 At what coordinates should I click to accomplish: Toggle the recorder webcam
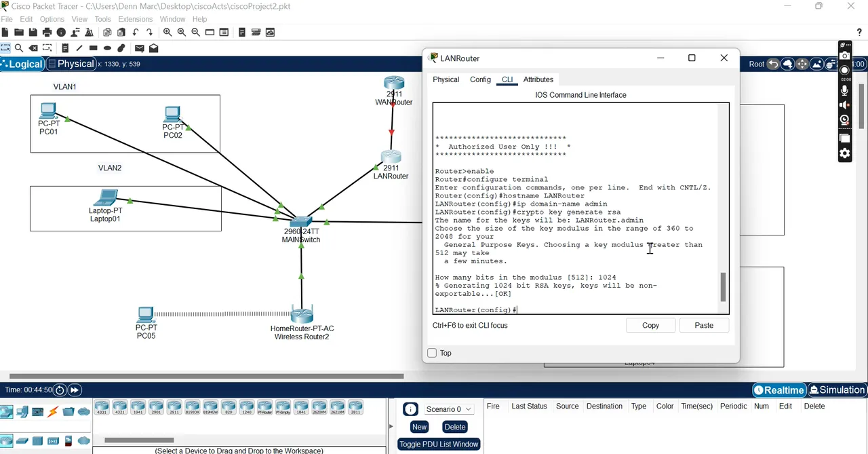point(844,120)
